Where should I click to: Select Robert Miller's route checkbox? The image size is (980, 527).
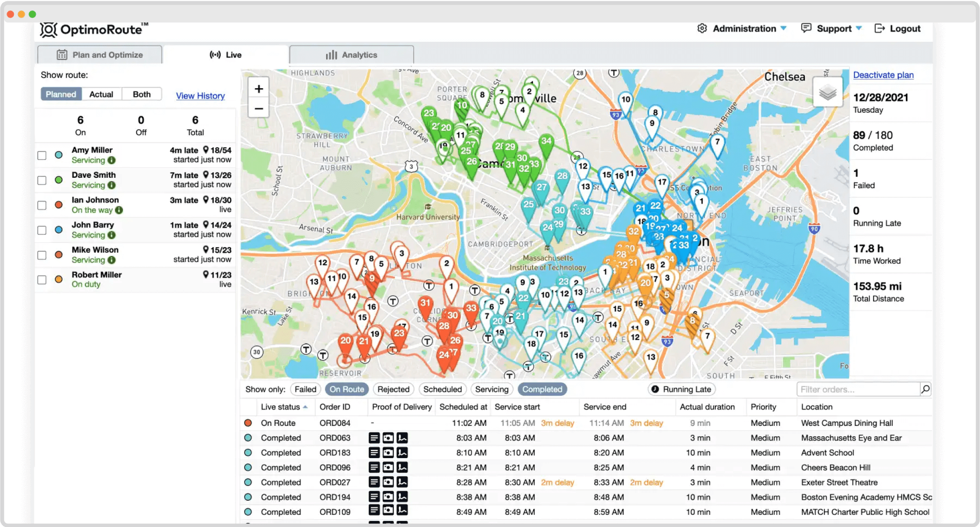point(42,280)
